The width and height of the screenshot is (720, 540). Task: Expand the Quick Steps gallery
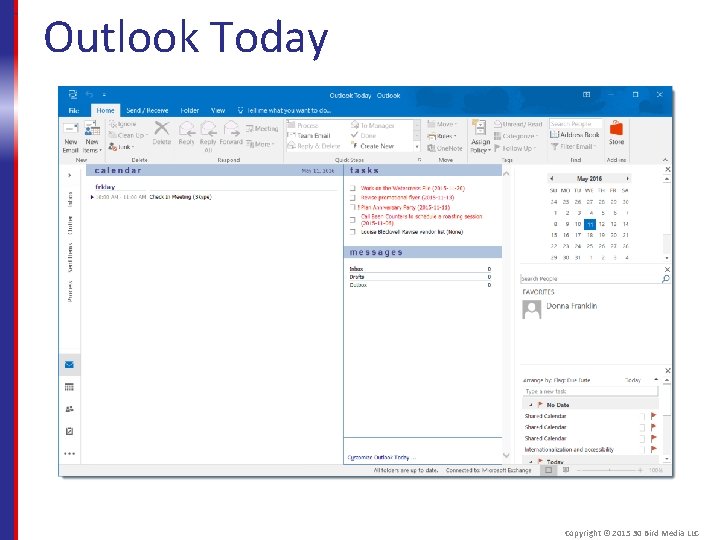pos(417,147)
